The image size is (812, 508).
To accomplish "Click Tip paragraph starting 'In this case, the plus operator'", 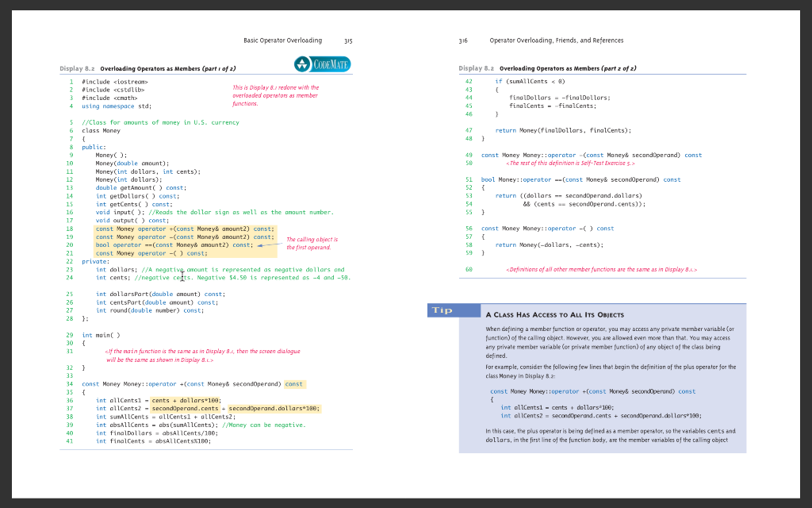I will pos(610,436).
